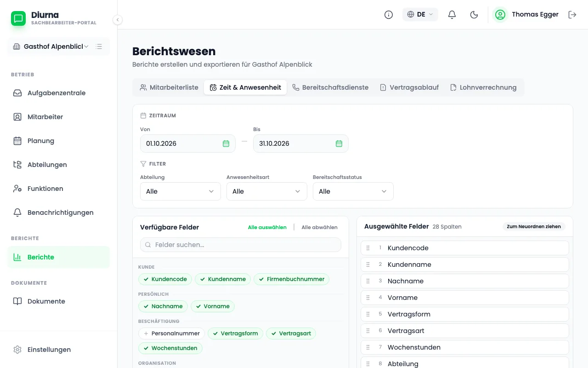The image size is (588, 368).
Task: Add the Personalnummer field chip
Action: click(171, 333)
